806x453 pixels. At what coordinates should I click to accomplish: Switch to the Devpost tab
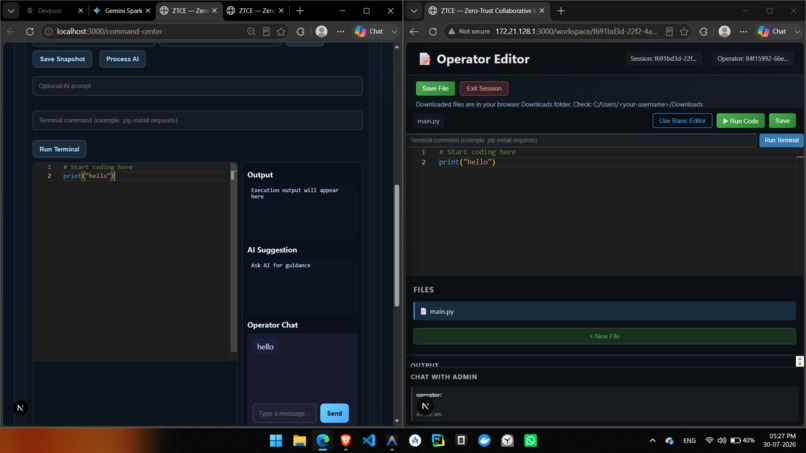click(x=49, y=10)
